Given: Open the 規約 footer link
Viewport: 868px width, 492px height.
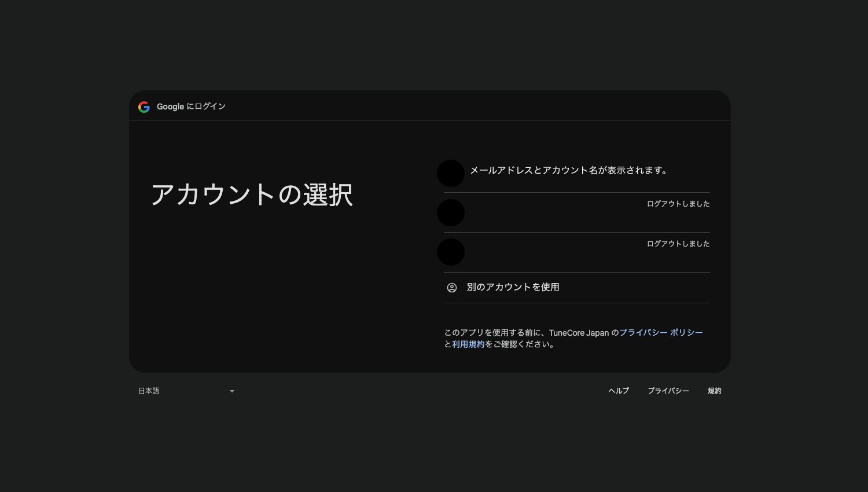Looking at the screenshot, I should pos(714,391).
